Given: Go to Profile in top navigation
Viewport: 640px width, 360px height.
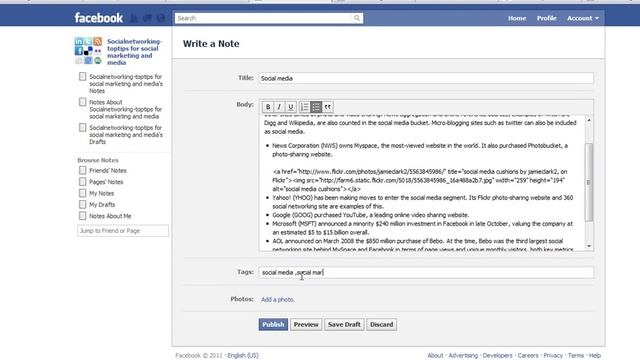Looking at the screenshot, I should click(x=547, y=18).
